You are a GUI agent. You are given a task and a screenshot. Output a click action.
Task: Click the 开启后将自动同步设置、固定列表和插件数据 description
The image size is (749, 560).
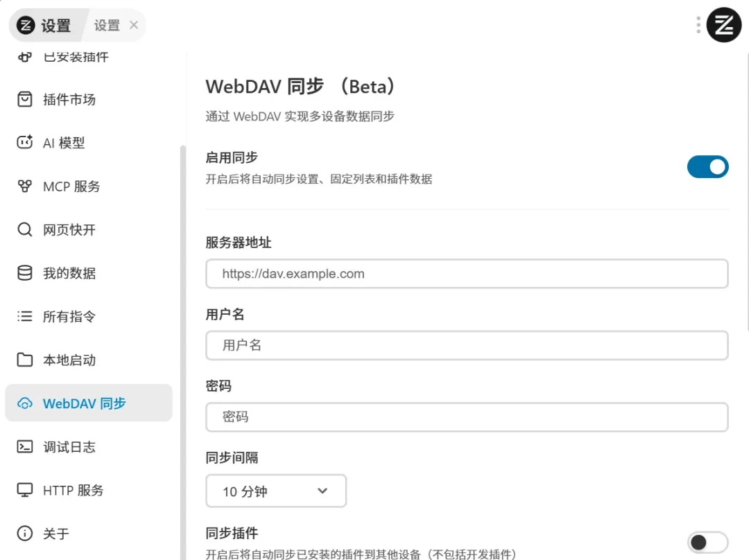click(x=318, y=179)
